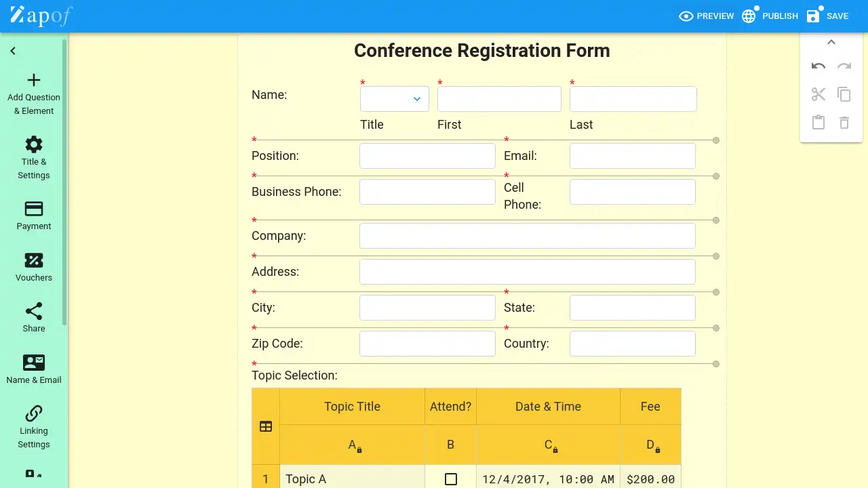Collapse the floating toolbar using the chevron

coord(831,42)
